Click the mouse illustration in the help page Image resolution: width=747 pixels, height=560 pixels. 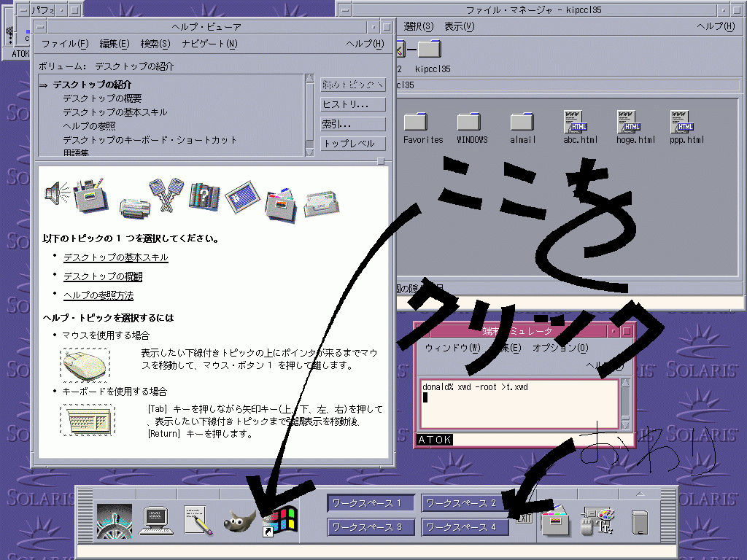pyautogui.click(x=85, y=365)
